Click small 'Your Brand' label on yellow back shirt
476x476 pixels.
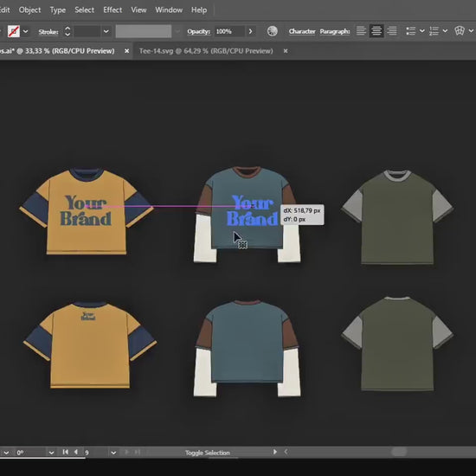click(x=88, y=316)
